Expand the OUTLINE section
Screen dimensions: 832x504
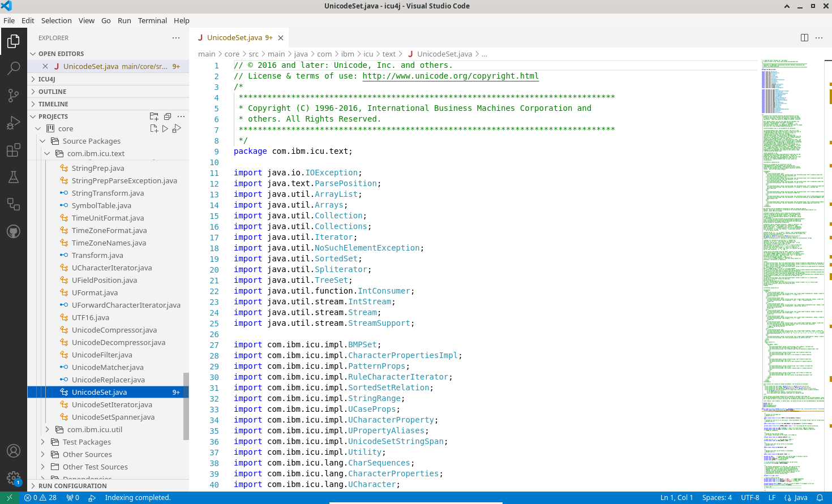(x=52, y=92)
